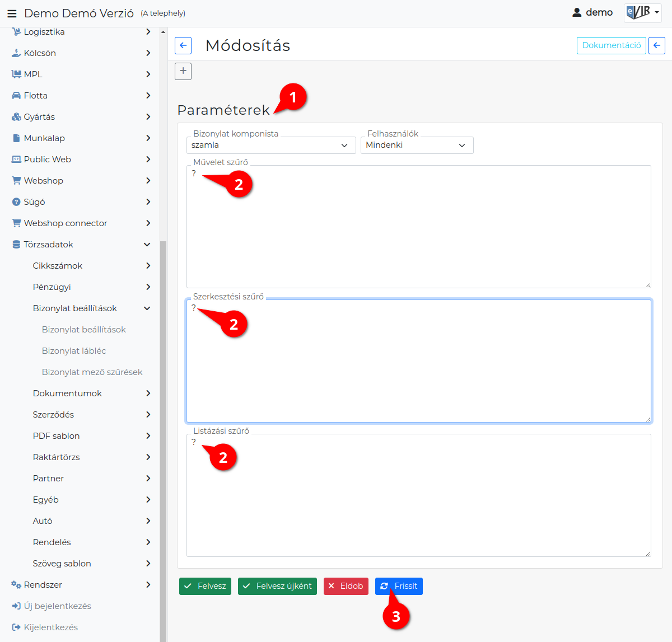Click the green Felvesz button
The width and height of the screenshot is (672, 642).
[205, 586]
